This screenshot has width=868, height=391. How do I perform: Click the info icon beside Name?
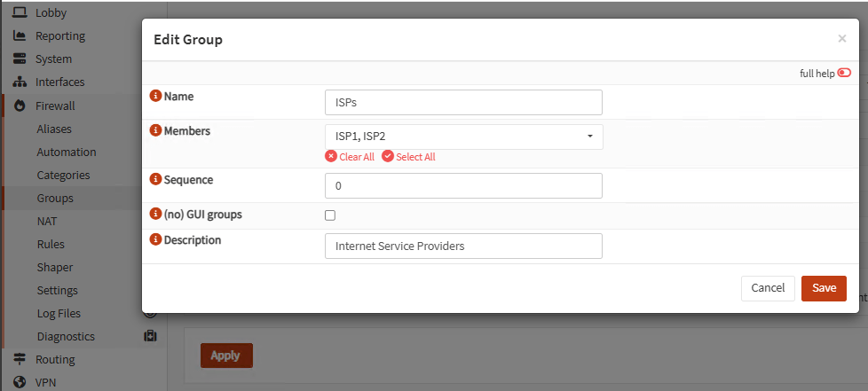[156, 96]
